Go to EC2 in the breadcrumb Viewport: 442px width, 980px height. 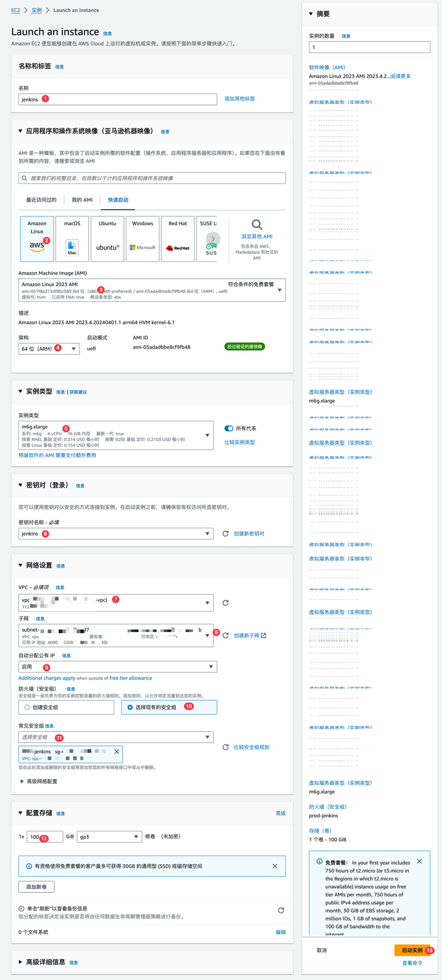[16, 10]
